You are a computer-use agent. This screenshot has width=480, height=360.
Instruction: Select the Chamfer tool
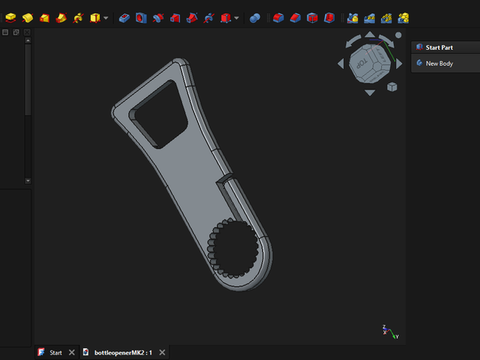(x=295, y=18)
